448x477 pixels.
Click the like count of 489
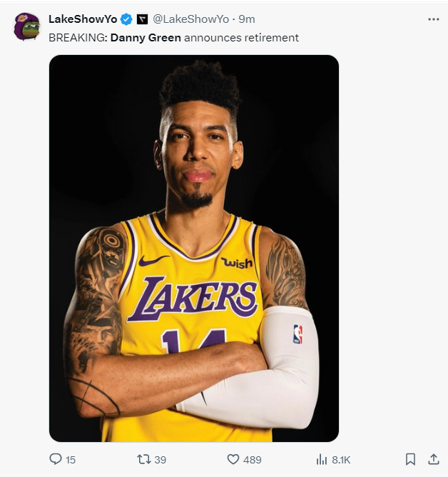tap(253, 460)
